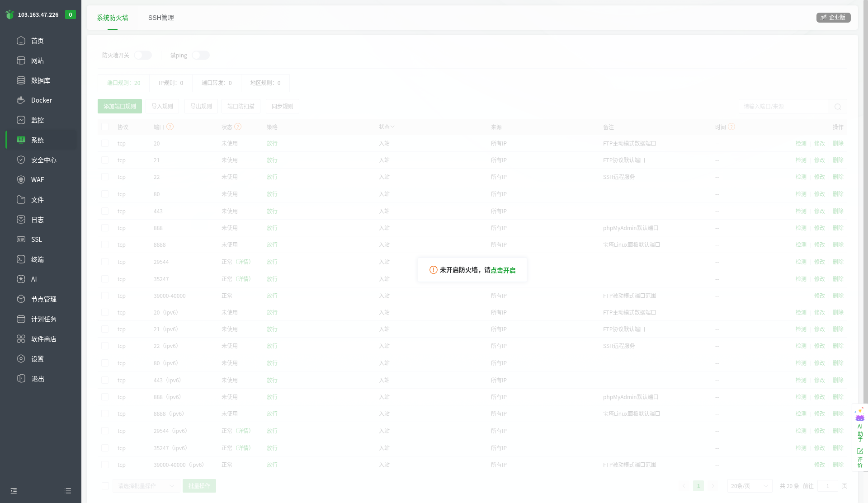Open the 文件 folder icon

(21, 200)
